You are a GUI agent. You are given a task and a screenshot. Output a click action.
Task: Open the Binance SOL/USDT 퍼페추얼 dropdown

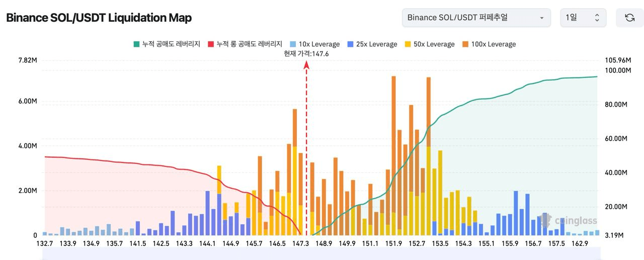[x=476, y=18]
